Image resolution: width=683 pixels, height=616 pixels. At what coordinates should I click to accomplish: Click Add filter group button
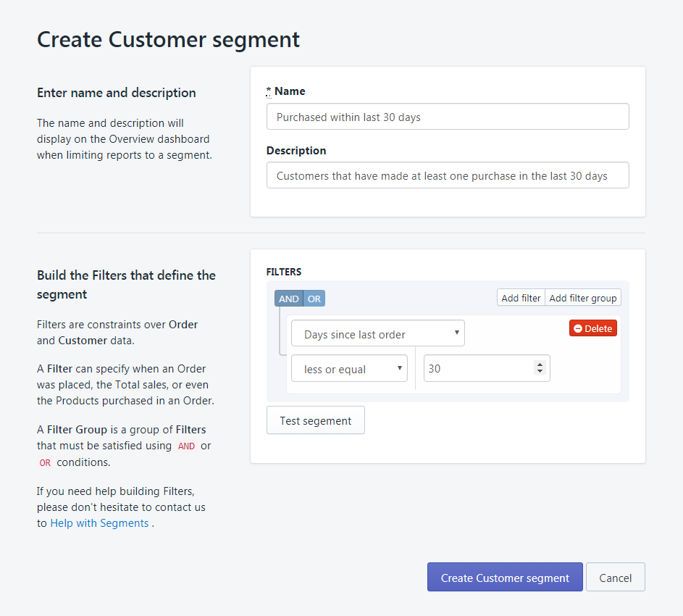click(x=583, y=298)
